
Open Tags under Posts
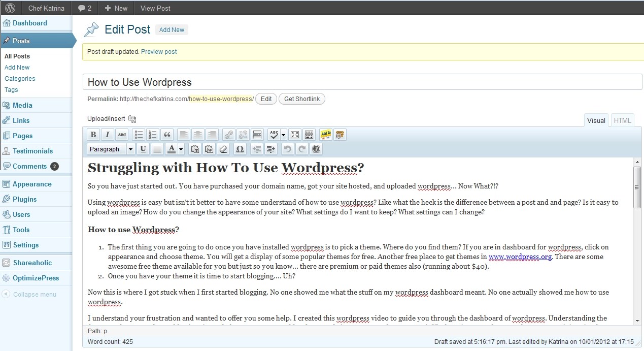point(11,90)
